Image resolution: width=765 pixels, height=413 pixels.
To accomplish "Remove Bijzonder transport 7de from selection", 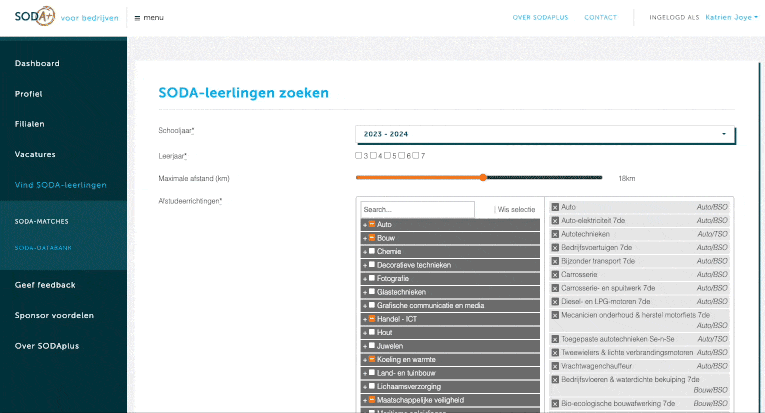I will (x=555, y=260).
